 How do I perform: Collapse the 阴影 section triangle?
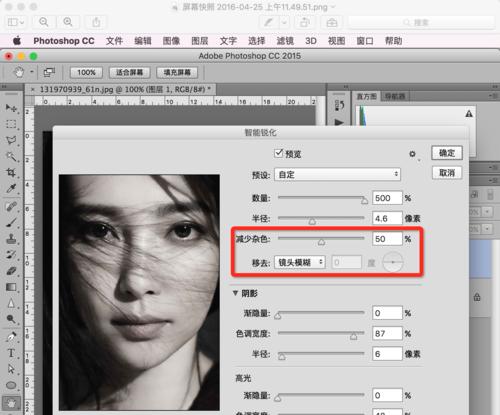235,293
